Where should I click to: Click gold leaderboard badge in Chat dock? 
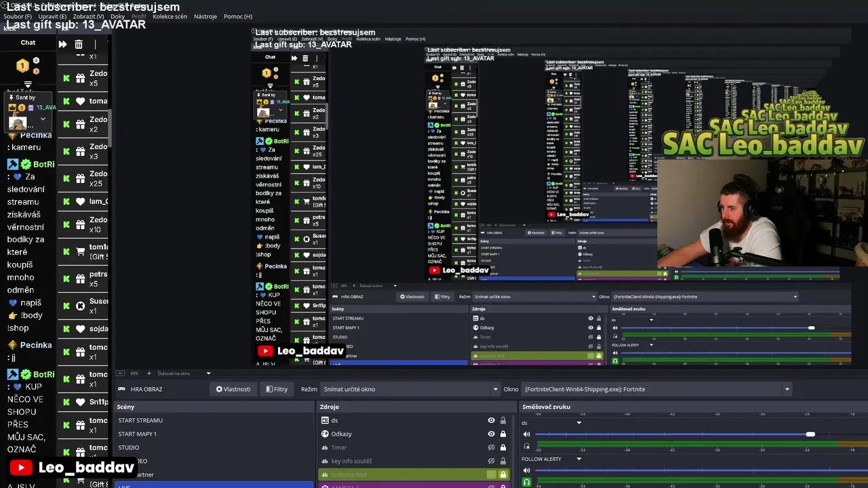coord(23,66)
